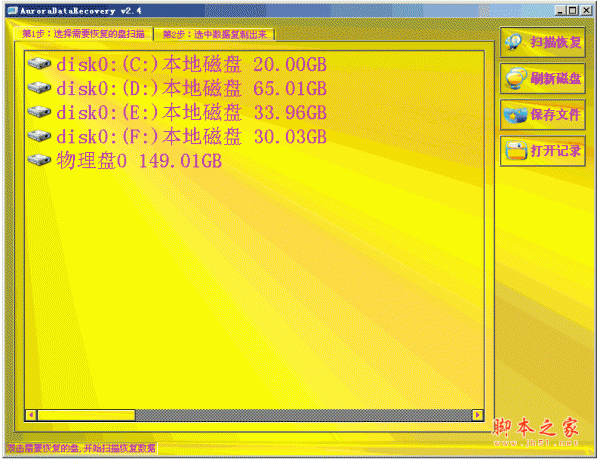Click the horizontal scrollbar thumb
Screen dimensions: 600x459
[x=86, y=415]
